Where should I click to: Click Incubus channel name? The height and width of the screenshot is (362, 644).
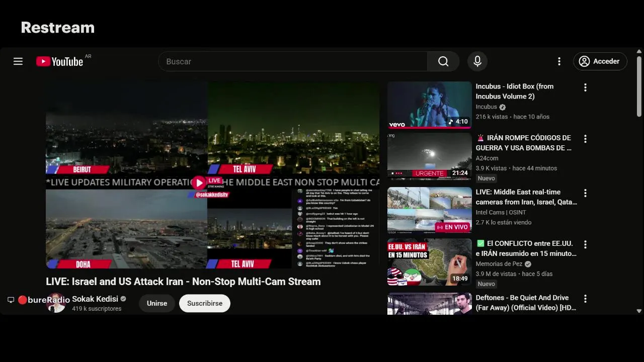(487, 107)
